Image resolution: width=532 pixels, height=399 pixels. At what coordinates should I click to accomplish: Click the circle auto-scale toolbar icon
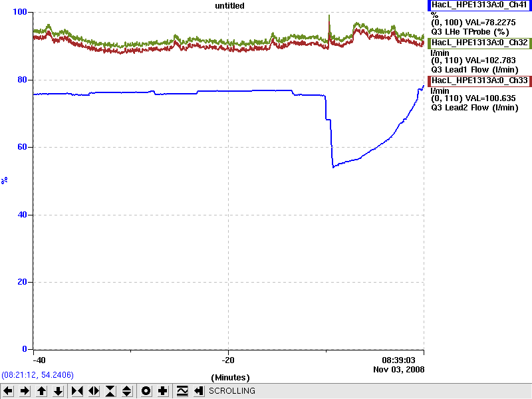point(146,391)
